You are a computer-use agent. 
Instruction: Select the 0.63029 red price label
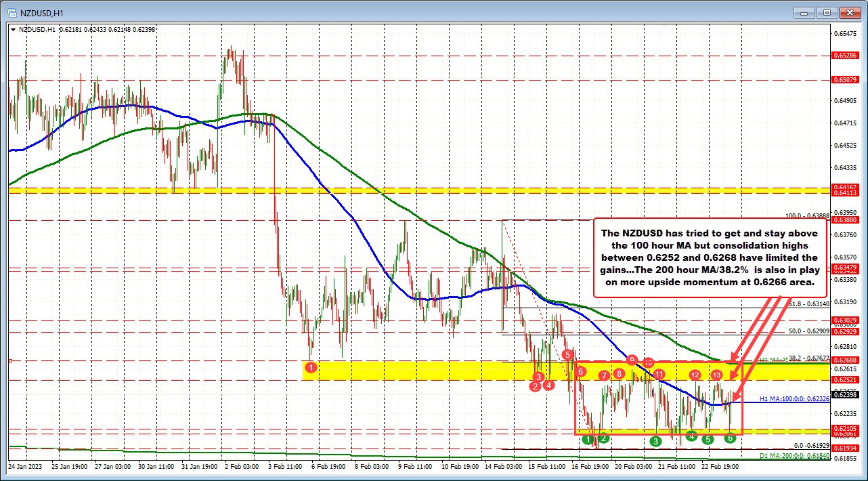tap(845, 320)
